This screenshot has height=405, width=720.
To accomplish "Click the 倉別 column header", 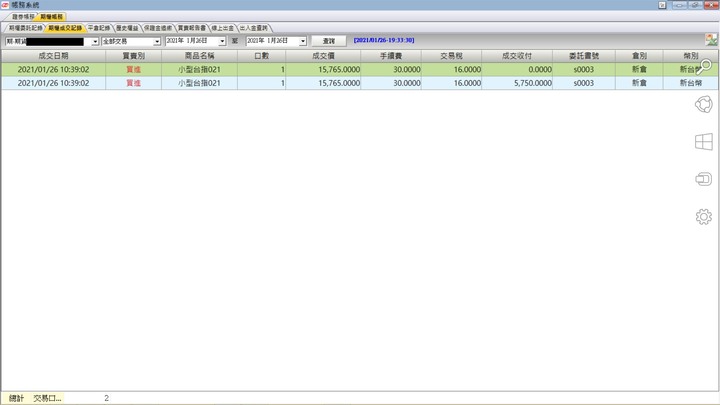I will coord(639,56).
